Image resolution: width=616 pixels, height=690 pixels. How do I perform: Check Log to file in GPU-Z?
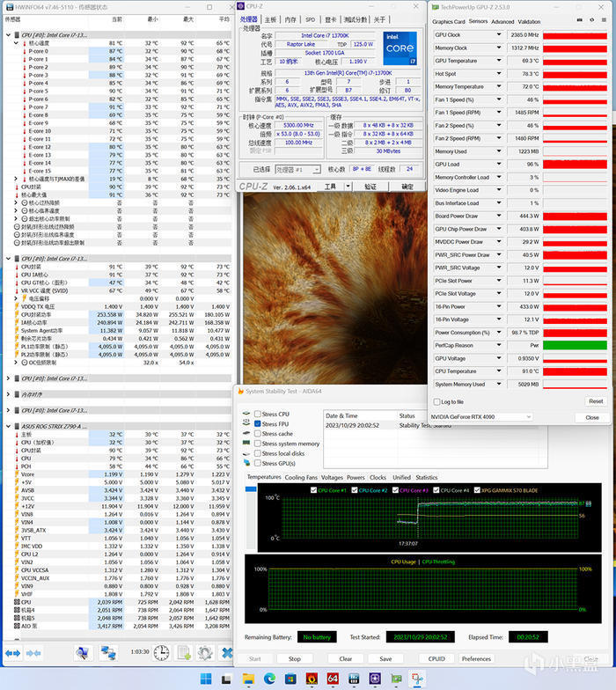coord(436,401)
